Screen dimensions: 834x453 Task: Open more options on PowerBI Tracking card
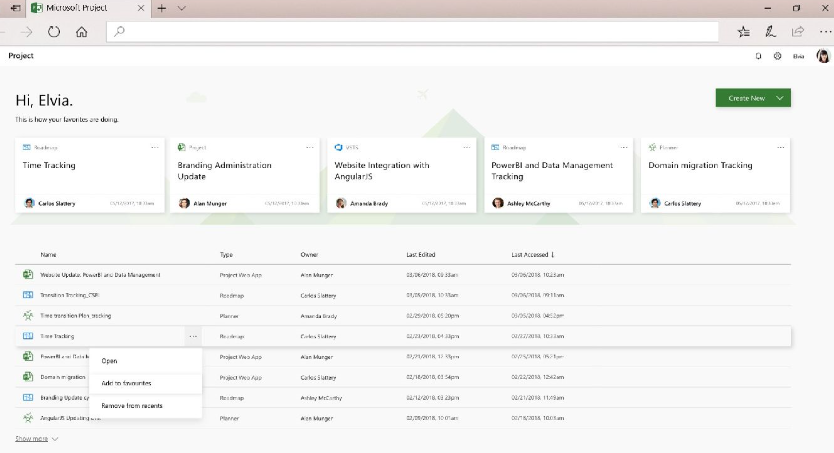pos(623,147)
